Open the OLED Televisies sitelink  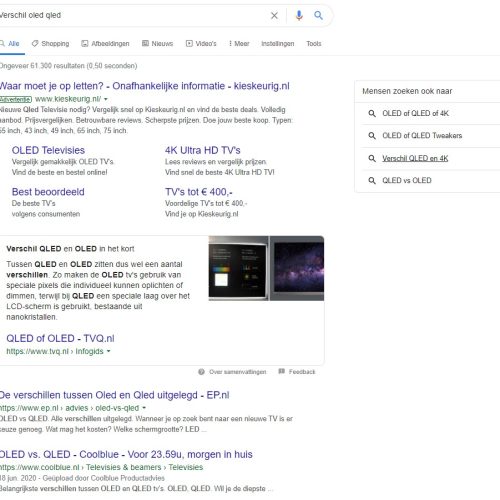(48, 150)
